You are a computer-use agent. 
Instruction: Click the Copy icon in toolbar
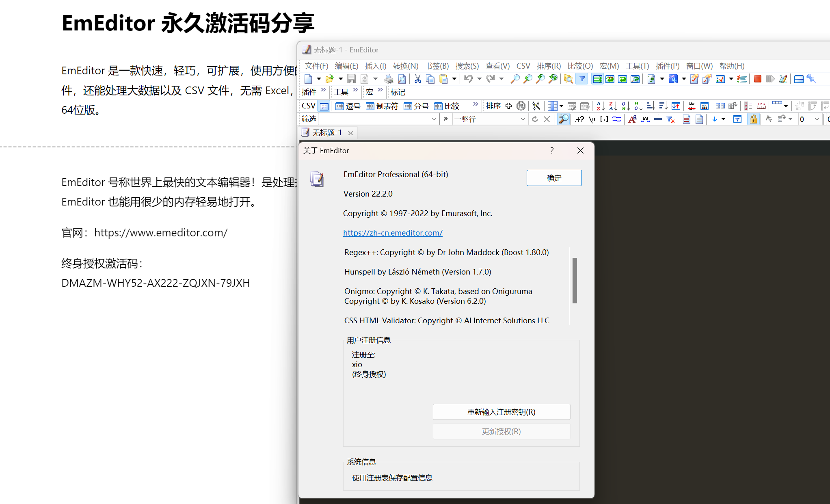[430, 79]
